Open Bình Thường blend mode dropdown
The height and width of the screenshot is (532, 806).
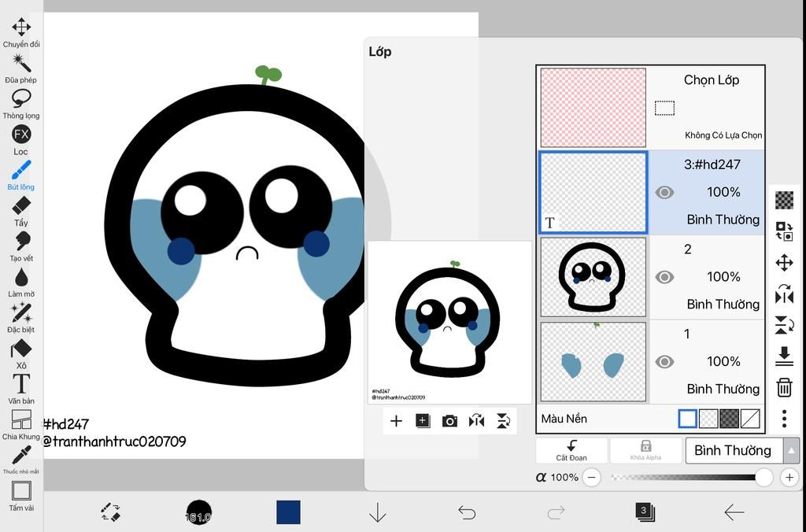734,450
